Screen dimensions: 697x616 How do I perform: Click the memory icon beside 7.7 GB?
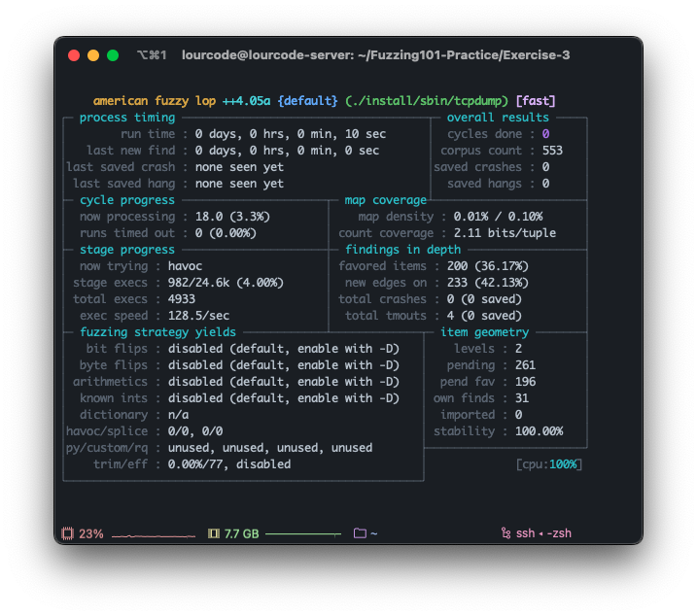click(214, 533)
